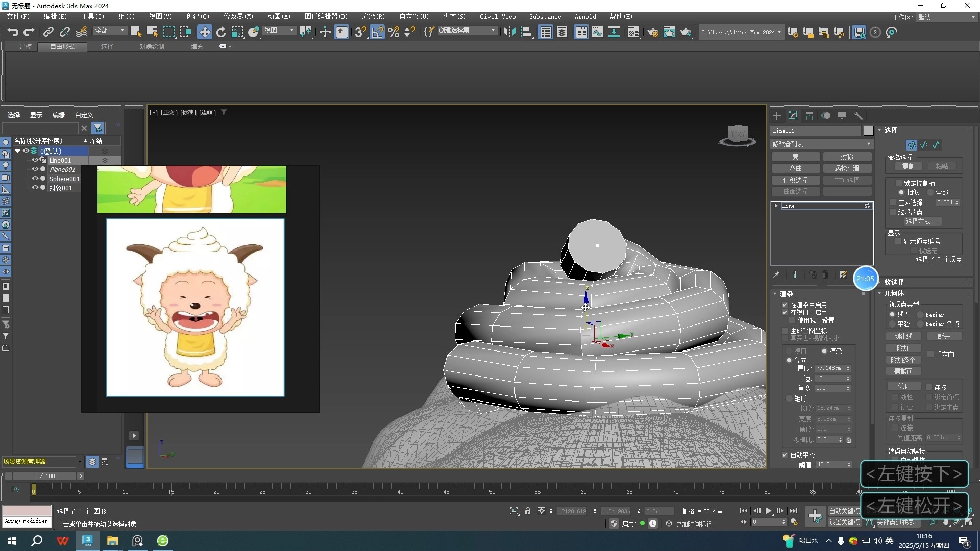Toggle the 3D Snaps icon
Viewport: 980px width, 551px height.
[360, 32]
